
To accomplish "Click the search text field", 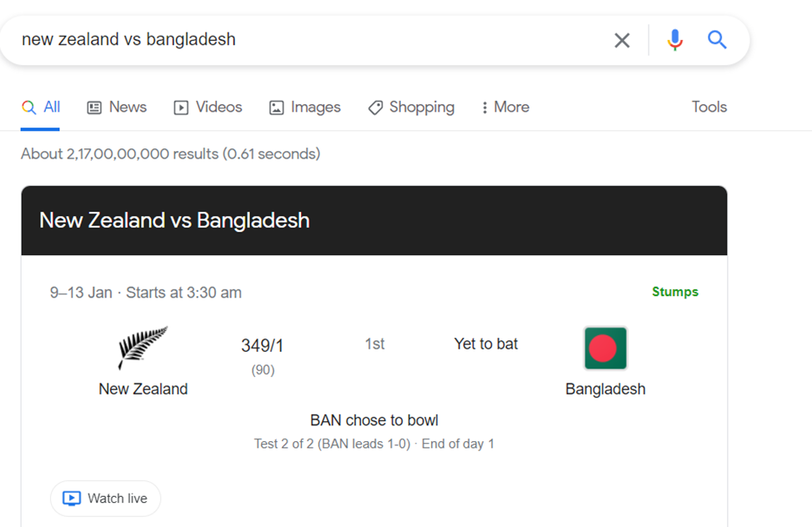I will (x=308, y=40).
